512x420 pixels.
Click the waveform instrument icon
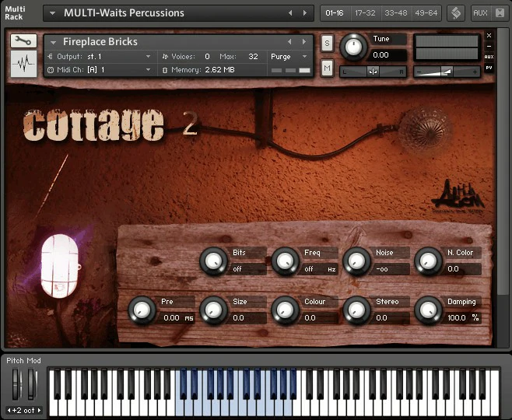point(23,64)
